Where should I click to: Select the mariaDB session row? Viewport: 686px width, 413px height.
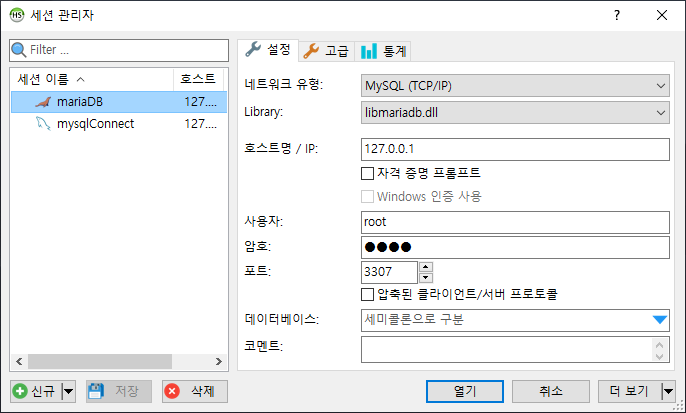click(119, 102)
